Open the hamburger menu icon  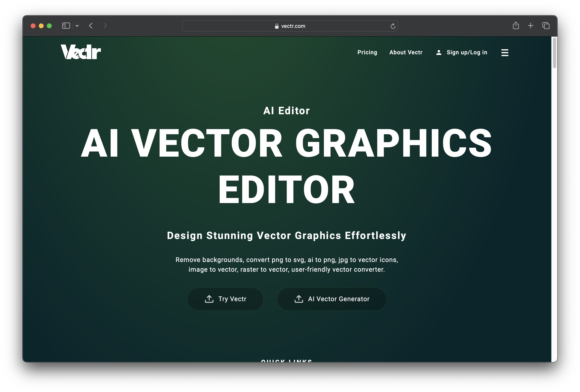pyautogui.click(x=505, y=52)
